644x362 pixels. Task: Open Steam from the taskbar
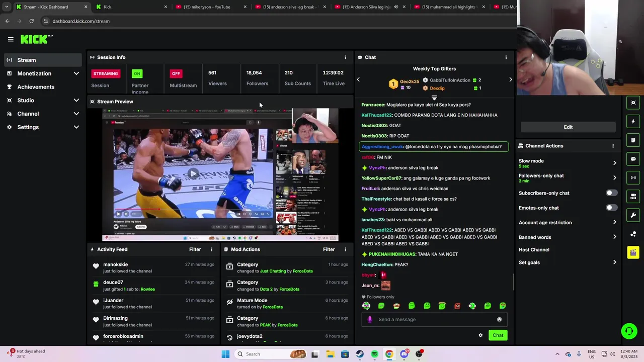point(360,354)
